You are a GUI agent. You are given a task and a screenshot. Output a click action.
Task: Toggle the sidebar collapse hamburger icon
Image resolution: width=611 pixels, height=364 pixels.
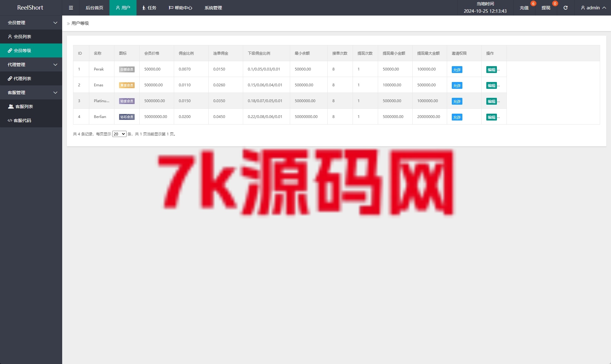click(x=71, y=8)
